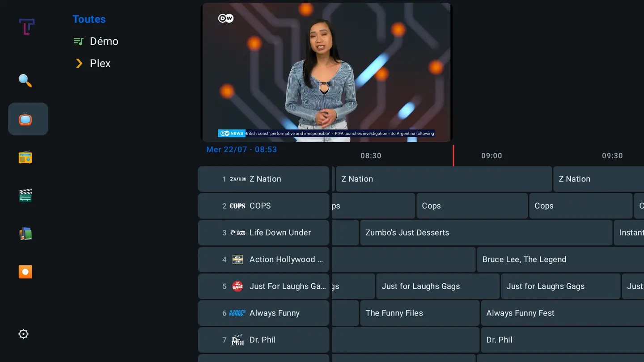
Task: Select channel 4 Action Hollywood
Action: click(x=264, y=259)
